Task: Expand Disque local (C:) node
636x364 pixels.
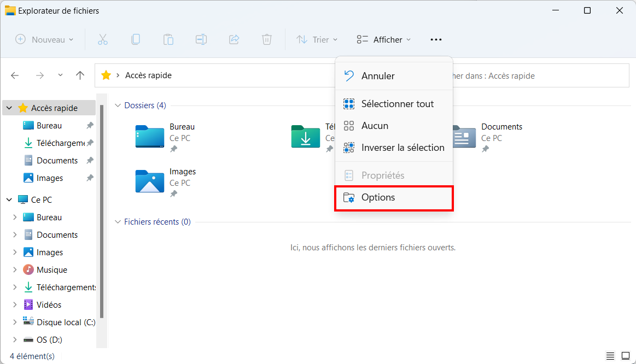Action: click(15, 322)
